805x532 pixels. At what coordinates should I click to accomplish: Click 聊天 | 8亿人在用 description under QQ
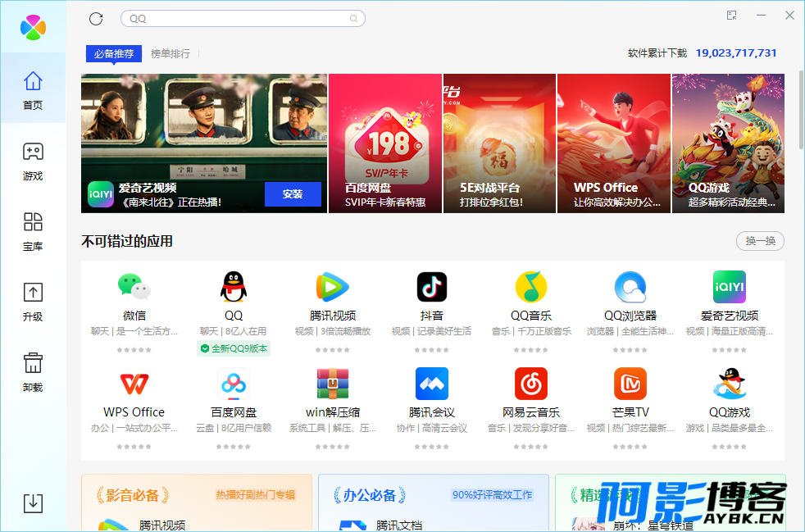coord(234,331)
